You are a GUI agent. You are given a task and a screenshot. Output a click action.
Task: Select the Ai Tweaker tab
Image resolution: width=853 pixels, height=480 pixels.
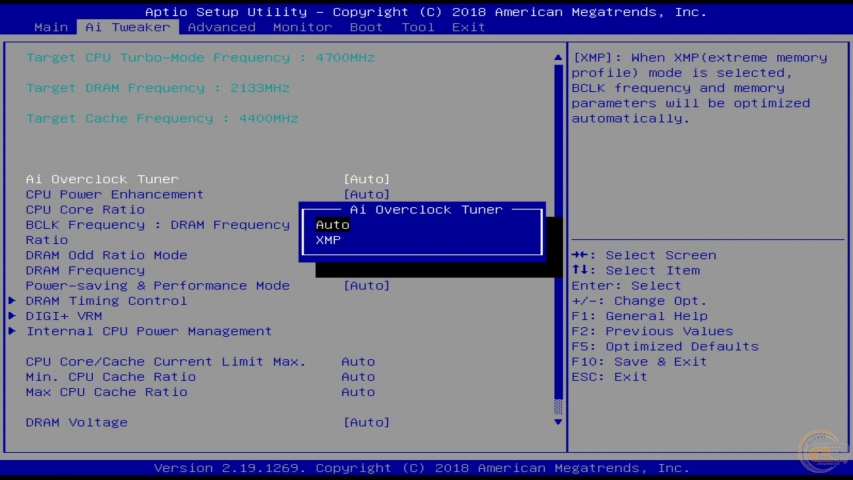[128, 27]
